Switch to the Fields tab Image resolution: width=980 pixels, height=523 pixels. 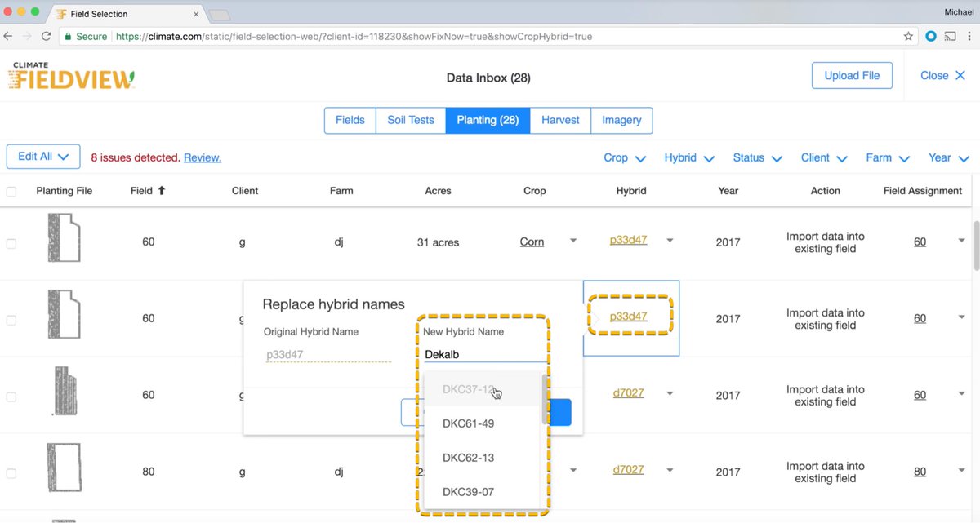[350, 120]
